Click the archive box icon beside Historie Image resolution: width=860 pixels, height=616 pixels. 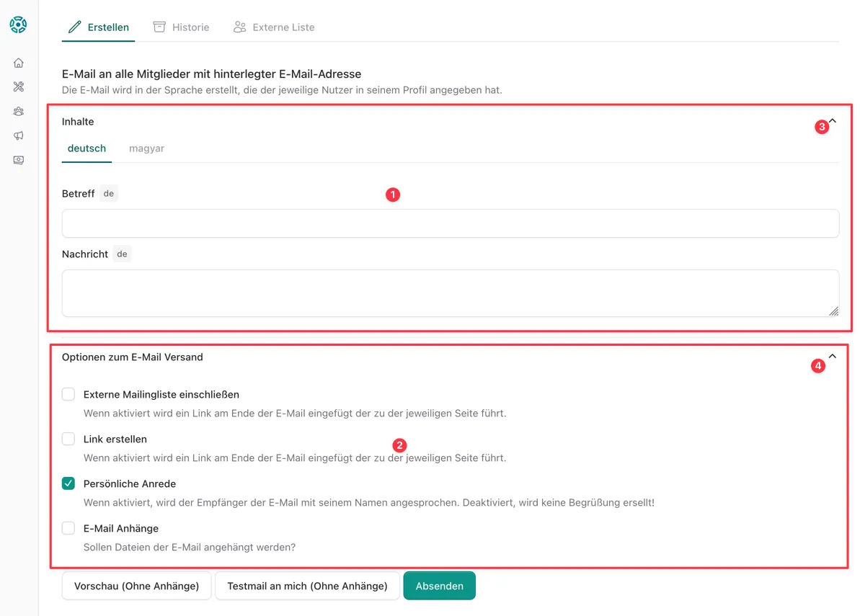[159, 27]
